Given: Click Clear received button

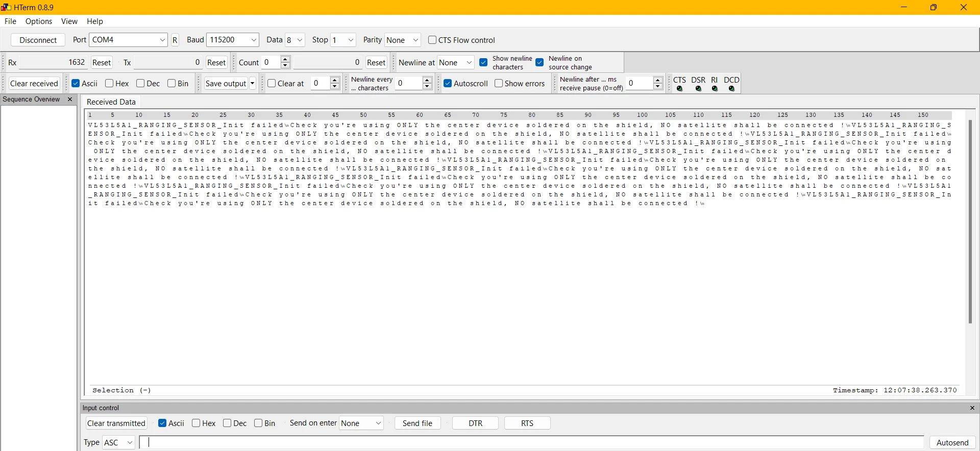Looking at the screenshot, I should coord(34,83).
